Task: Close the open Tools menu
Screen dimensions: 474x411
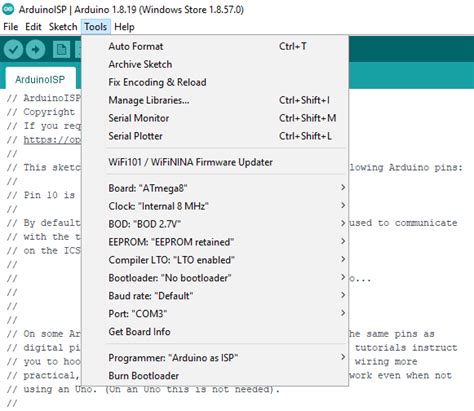Action: (x=96, y=27)
